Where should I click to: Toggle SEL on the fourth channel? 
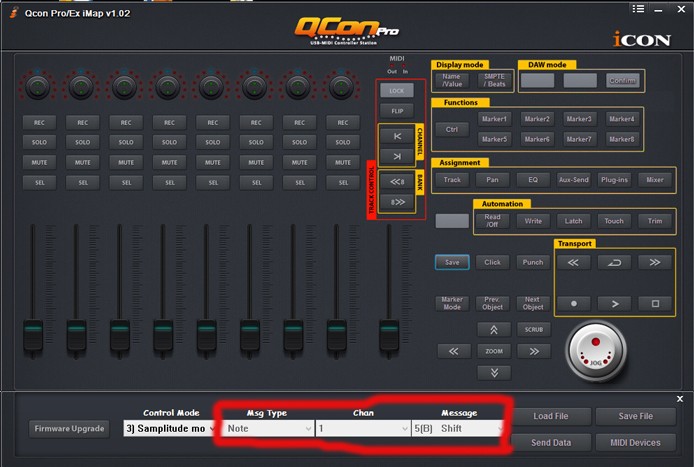pos(170,182)
